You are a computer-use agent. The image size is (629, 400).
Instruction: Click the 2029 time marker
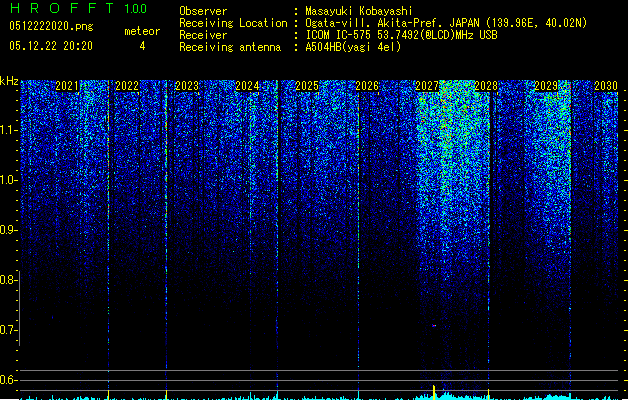(546, 86)
